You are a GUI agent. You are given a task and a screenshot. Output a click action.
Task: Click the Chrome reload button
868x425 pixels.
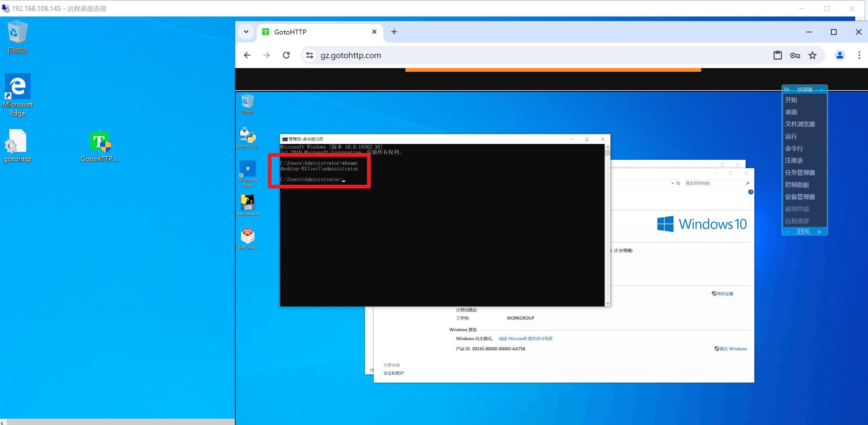286,55
